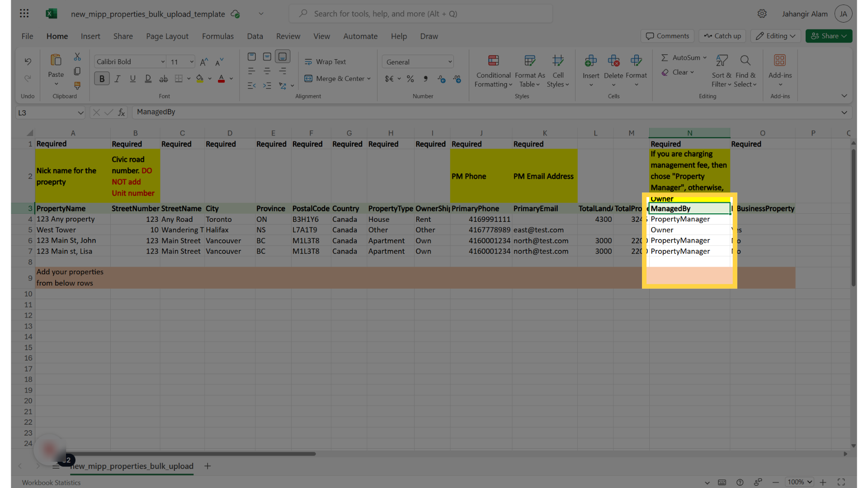Click the Clear button
The image size is (868, 488).
(x=678, y=72)
